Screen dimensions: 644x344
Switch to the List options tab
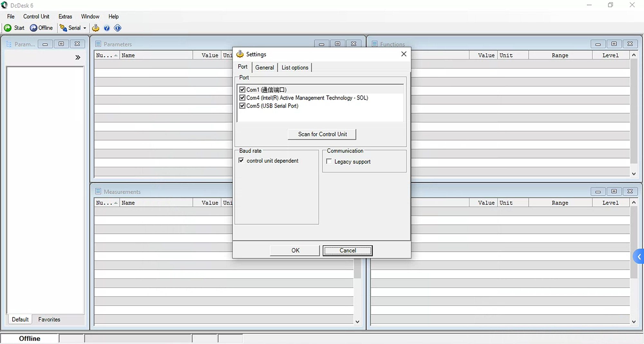point(294,67)
